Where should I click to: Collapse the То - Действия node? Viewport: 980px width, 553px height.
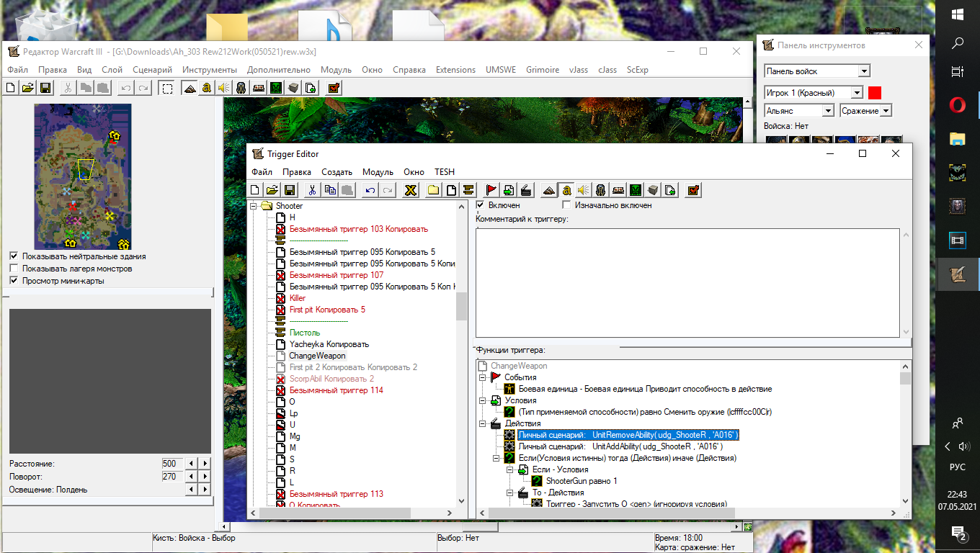coord(509,493)
